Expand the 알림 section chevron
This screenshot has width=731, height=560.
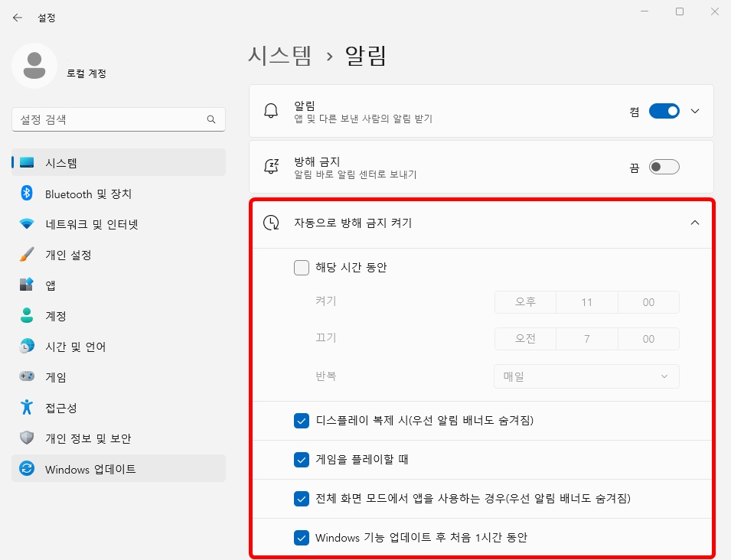tap(694, 110)
